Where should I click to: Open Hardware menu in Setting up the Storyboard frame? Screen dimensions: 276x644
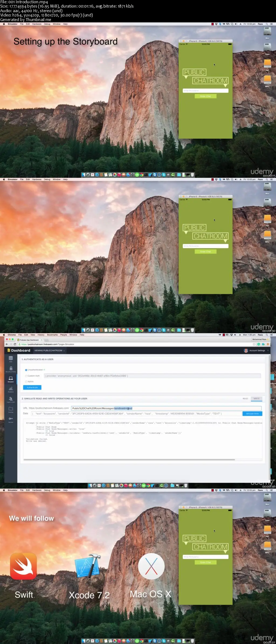[x=37, y=24]
